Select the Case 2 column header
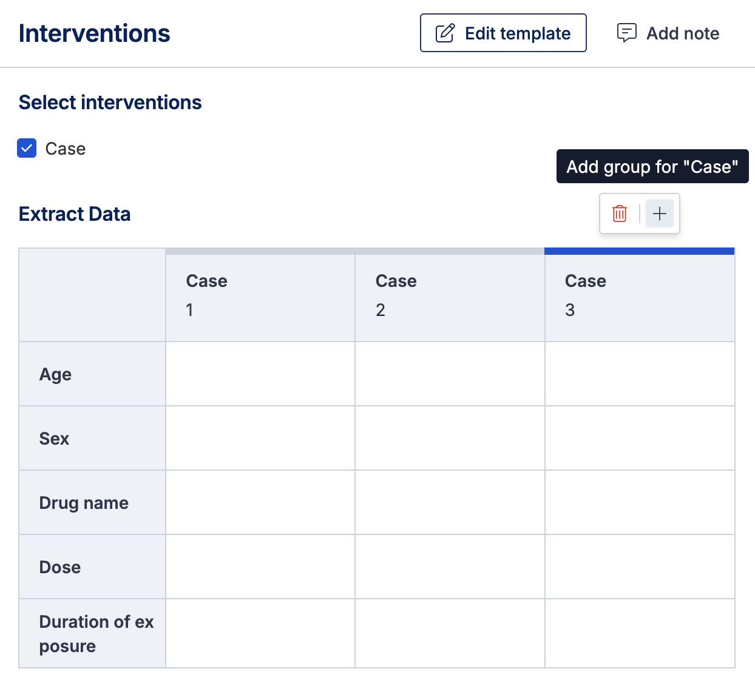 point(450,297)
